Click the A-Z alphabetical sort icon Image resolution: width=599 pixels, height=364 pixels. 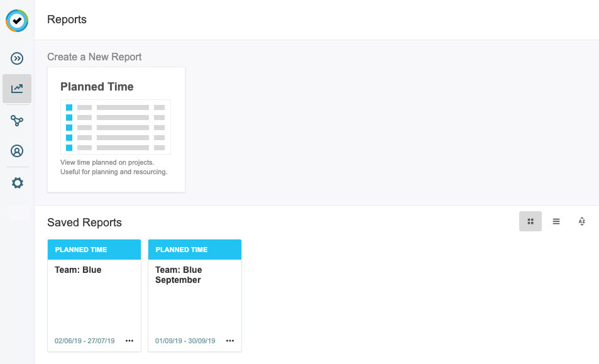coord(581,221)
